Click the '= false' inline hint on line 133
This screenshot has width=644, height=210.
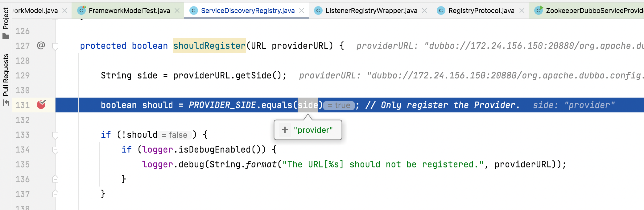tap(175, 135)
